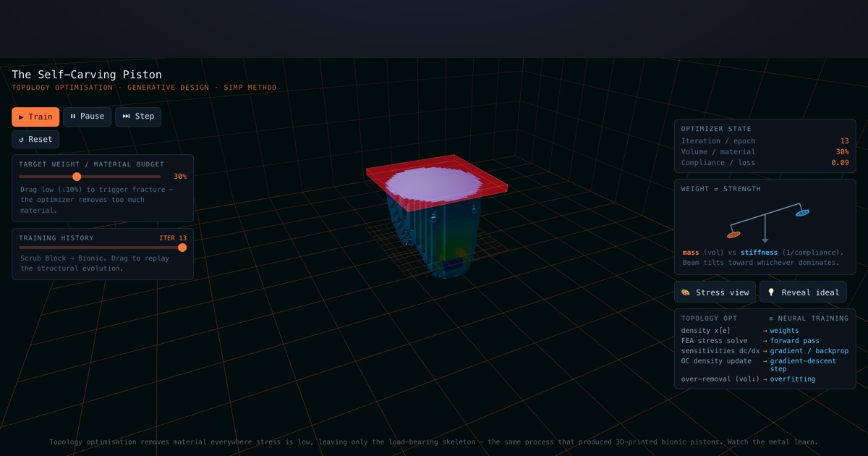Click the 'FEA stress solve' label
The height and width of the screenshot is (456, 868).
click(715, 341)
